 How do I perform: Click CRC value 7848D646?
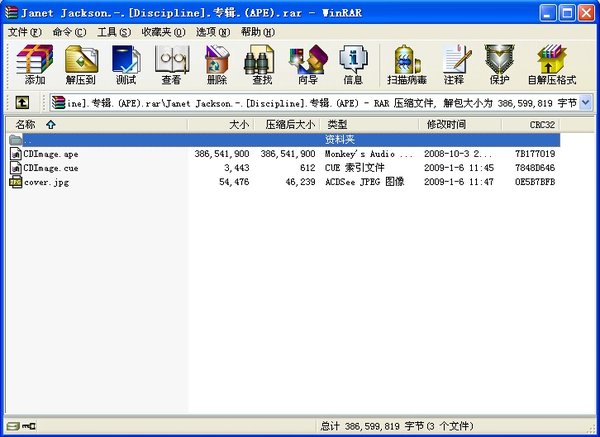pos(535,168)
